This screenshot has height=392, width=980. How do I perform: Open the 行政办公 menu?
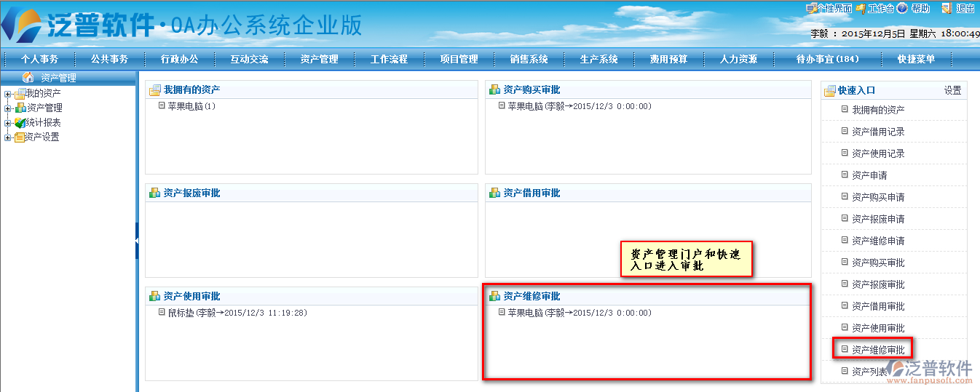coord(179,59)
